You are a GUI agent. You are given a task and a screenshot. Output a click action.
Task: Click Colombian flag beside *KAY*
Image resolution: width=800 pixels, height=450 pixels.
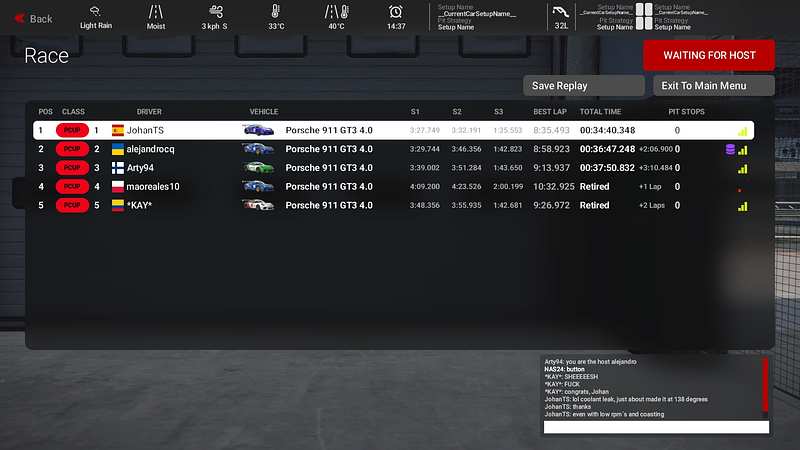pos(118,205)
